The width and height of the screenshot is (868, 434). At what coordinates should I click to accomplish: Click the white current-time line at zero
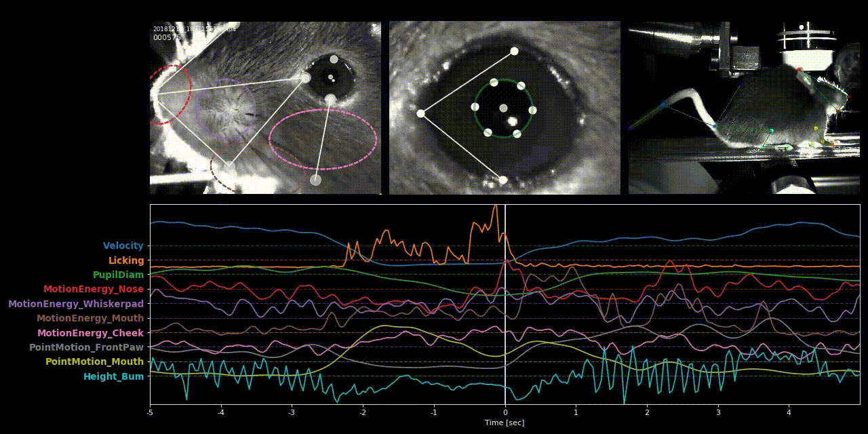point(505,304)
